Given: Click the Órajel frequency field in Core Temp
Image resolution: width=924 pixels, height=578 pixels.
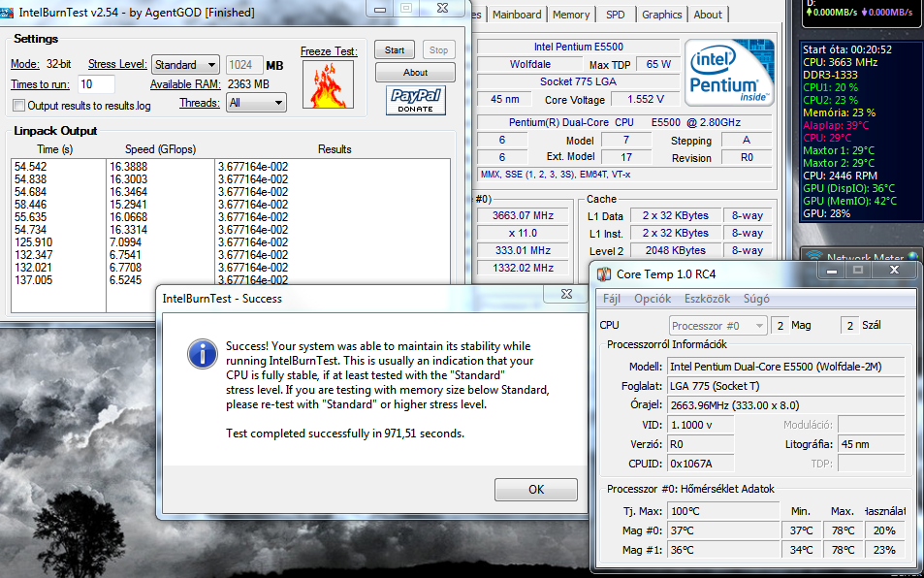Looking at the screenshot, I should 786,405.
